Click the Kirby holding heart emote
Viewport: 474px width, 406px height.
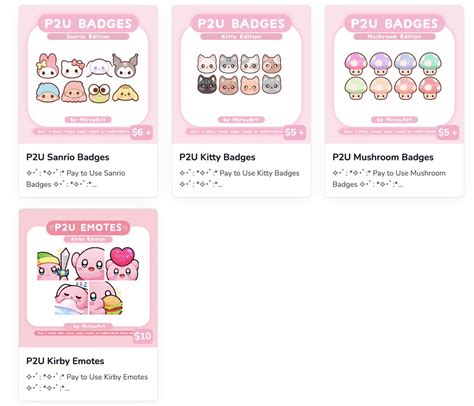click(x=122, y=264)
